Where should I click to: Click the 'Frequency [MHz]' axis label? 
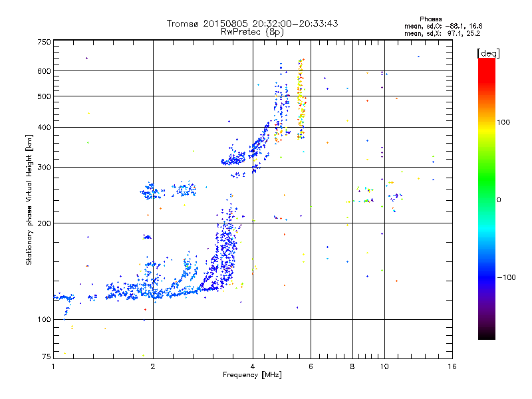(x=252, y=375)
